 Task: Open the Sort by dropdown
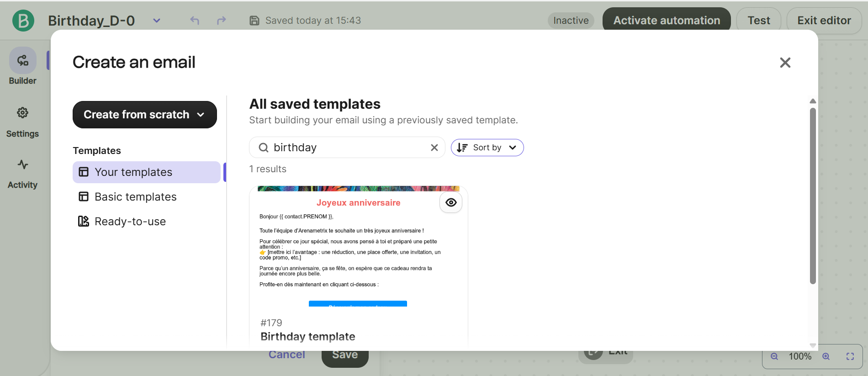coord(487,148)
